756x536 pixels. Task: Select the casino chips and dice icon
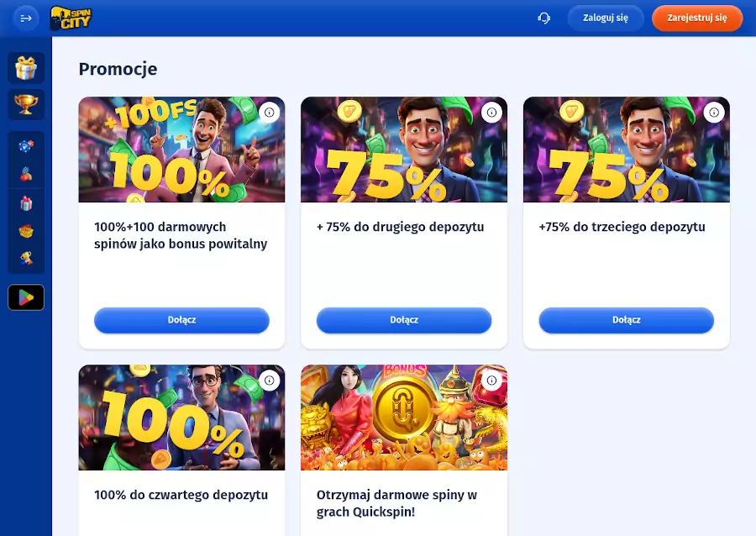pyautogui.click(x=26, y=146)
